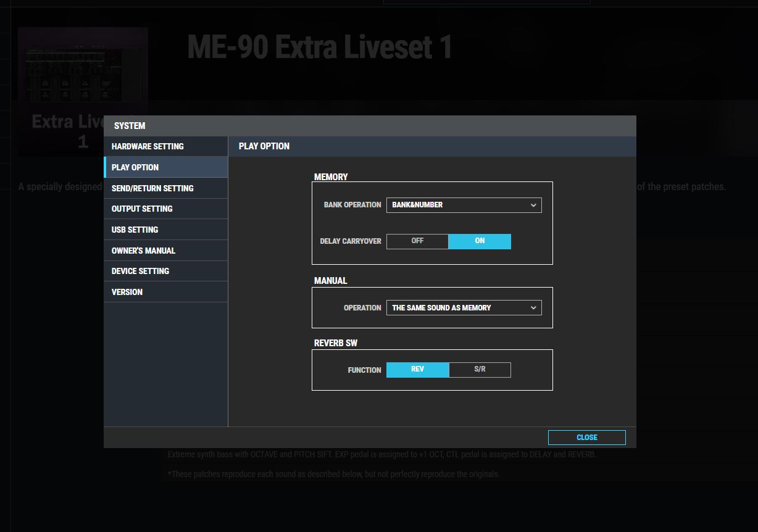This screenshot has width=758, height=532.
Task: Close the System dialog
Action: (x=586, y=438)
